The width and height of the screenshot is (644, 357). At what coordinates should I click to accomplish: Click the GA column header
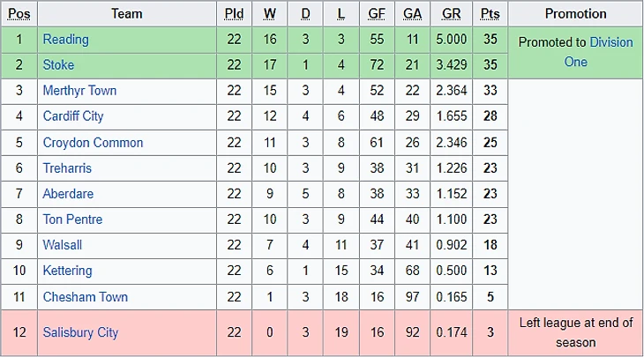click(412, 14)
